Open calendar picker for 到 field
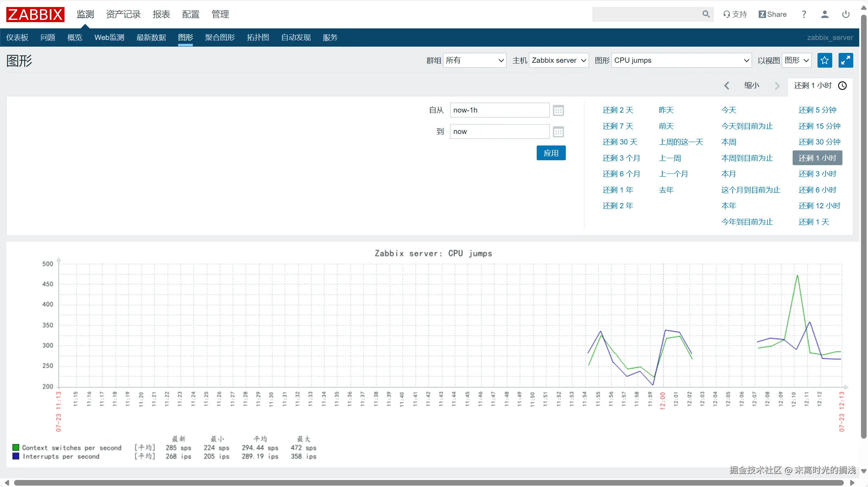 [x=558, y=132]
